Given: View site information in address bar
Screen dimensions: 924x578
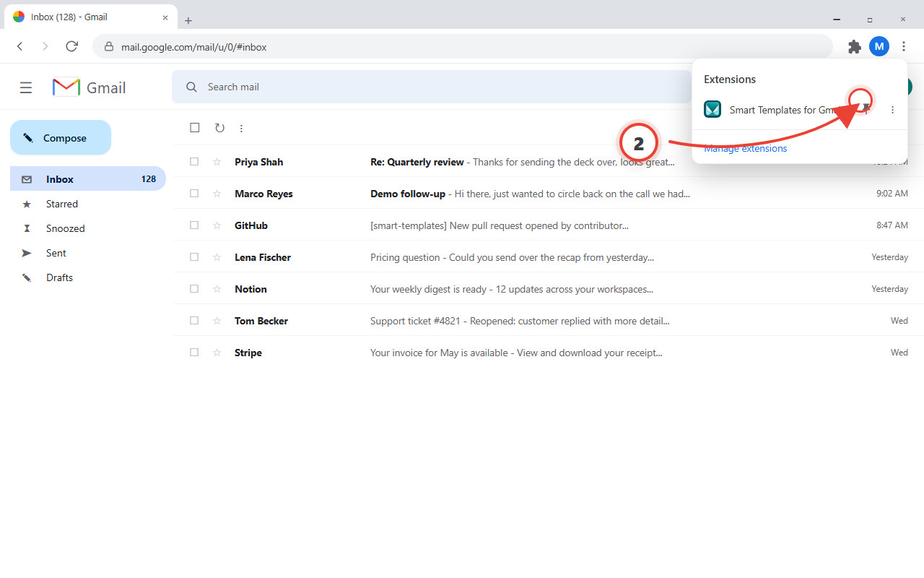Looking at the screenshot, I should 109,47.
